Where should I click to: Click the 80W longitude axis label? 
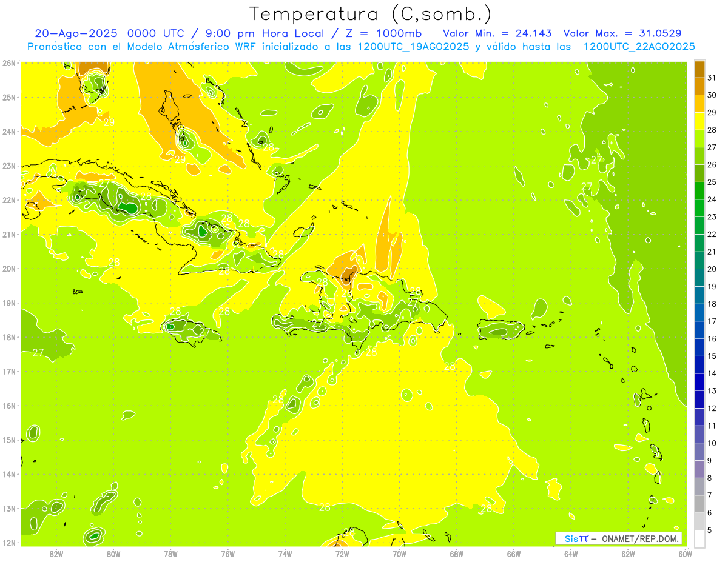(113, 554)
